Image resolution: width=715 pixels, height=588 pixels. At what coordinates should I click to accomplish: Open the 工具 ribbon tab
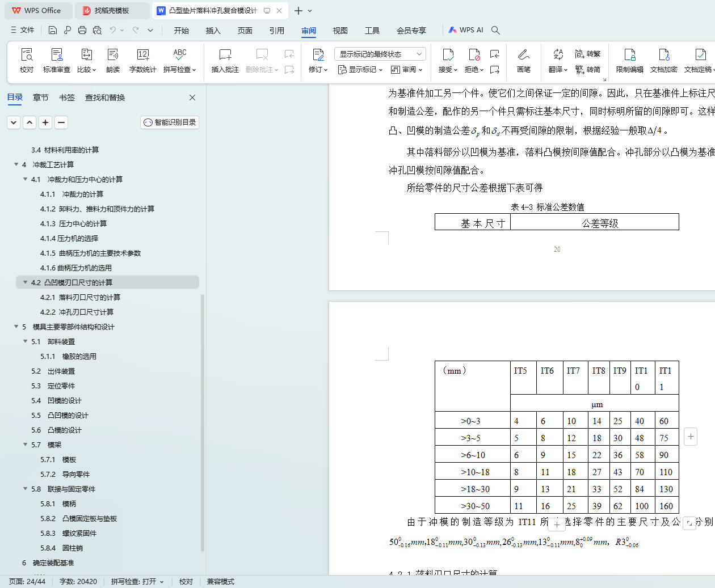372,30
